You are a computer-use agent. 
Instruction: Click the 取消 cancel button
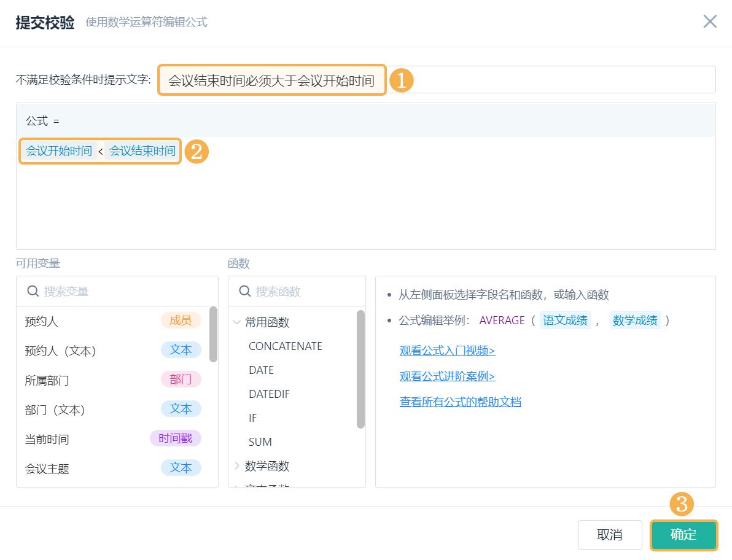pyautogui.click(x=610, y=535)
